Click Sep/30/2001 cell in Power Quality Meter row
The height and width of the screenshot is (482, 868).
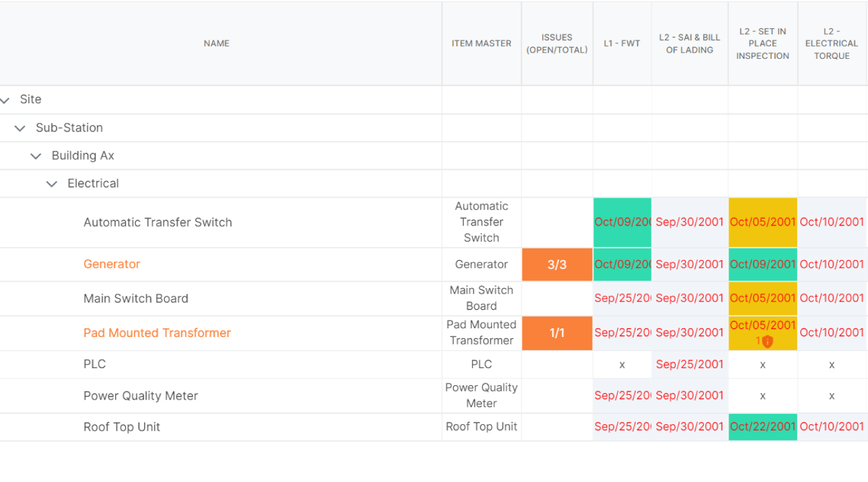[689, 396]
